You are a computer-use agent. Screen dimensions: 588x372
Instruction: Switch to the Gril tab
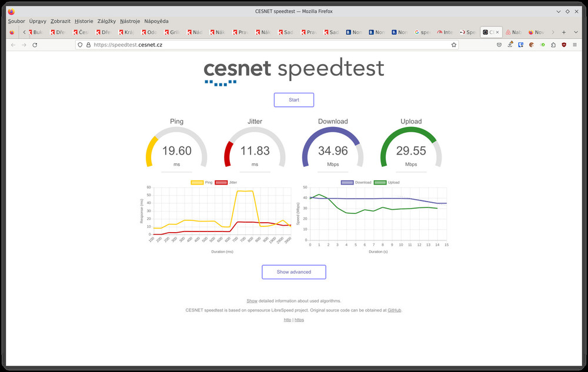point(172,32)
